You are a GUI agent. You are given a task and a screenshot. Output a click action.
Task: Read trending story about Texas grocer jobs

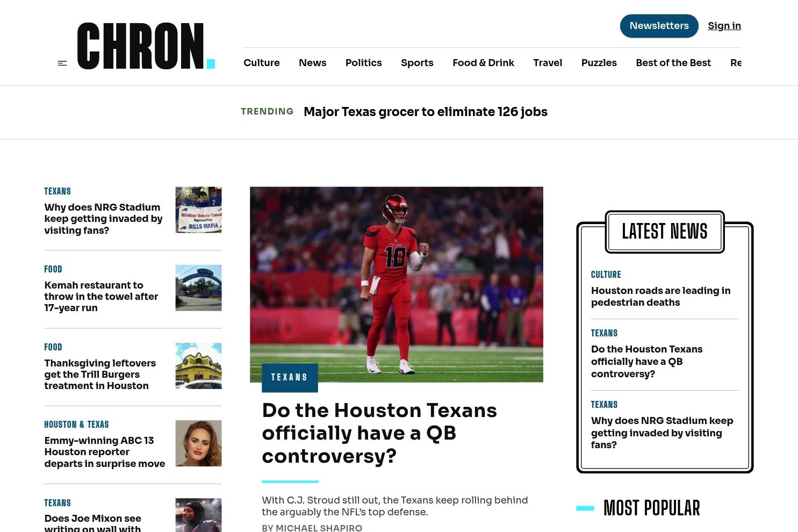(426, 112)
